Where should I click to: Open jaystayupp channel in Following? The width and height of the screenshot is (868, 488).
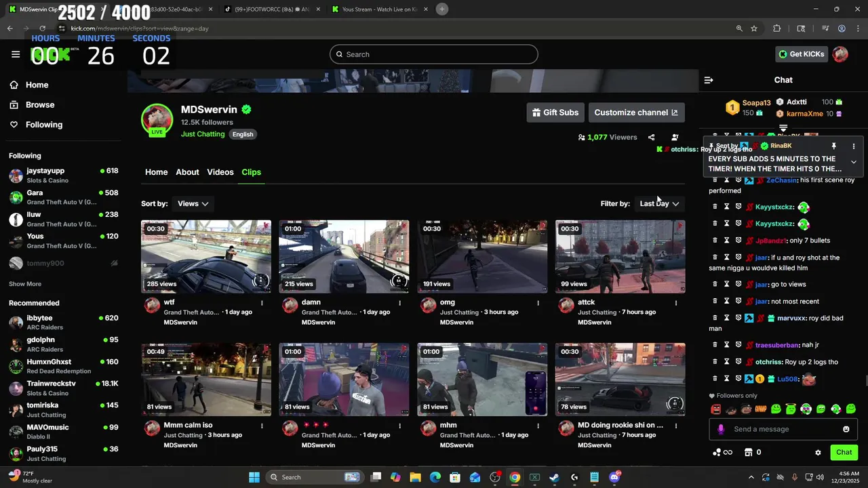[64, 176]
